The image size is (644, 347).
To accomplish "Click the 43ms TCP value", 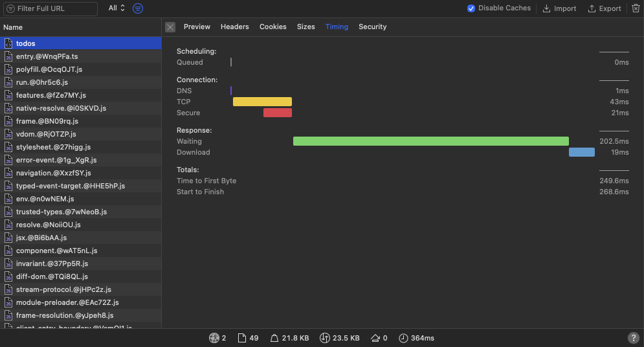I will (x=619, y=102).
